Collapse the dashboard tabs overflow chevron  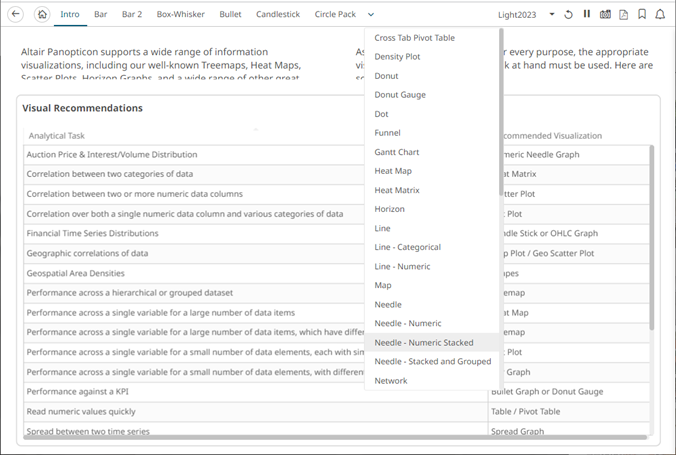pos(371,15)
